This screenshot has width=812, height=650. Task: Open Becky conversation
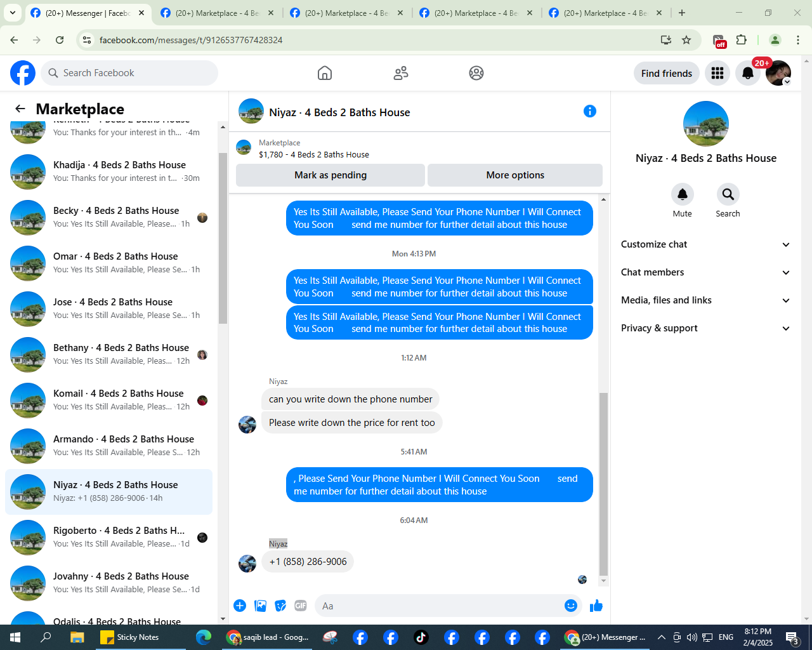[108, 218]
